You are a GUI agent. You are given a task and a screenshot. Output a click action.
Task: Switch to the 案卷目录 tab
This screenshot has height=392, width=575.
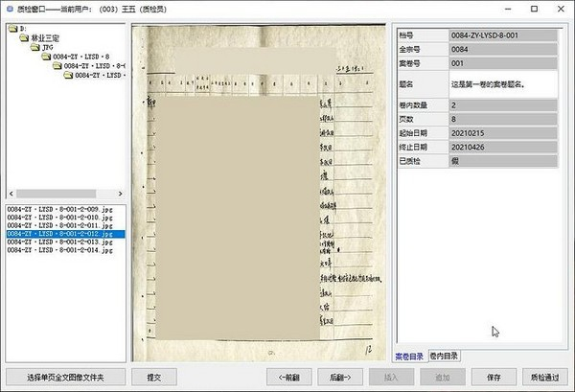pyautogui.click(x=408, y=356)
